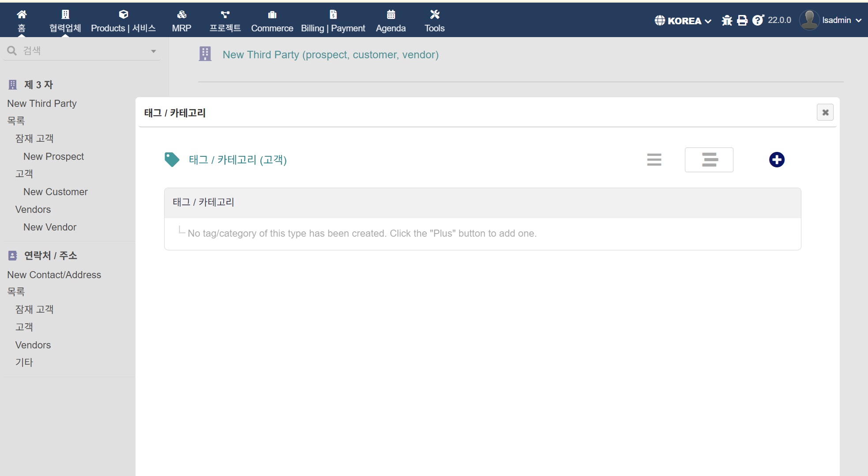Expand the KOREA entity dropdown
The width and height of the screenshot is (868, 476).
683,21
